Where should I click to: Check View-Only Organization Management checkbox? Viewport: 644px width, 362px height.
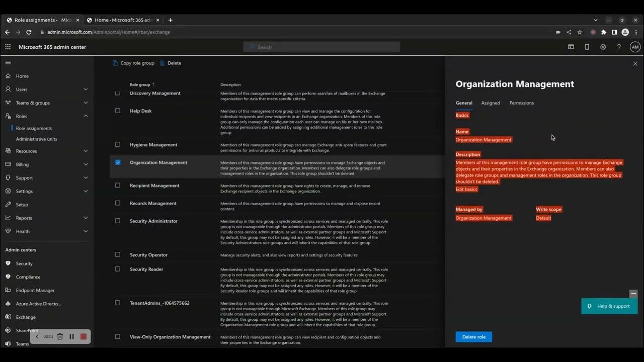118,336
